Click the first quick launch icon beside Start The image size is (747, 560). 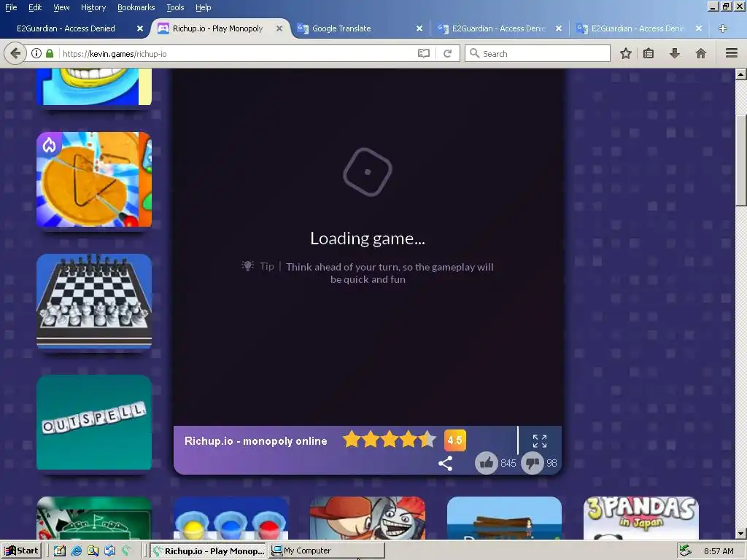click(x=60, y=551)
